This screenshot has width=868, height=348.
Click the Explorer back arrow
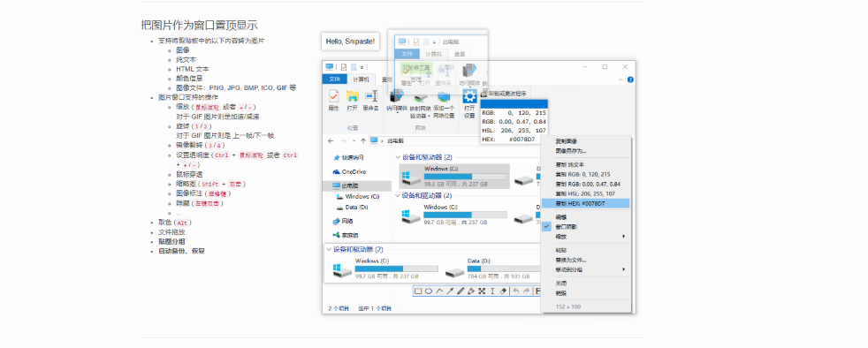pos(331,140)
